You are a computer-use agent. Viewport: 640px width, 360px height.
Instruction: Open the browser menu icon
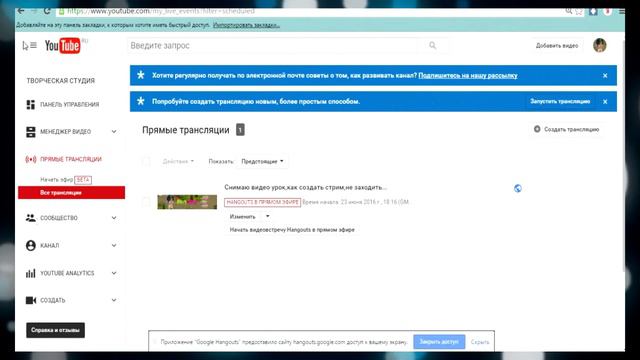click(x=621, y=11)
